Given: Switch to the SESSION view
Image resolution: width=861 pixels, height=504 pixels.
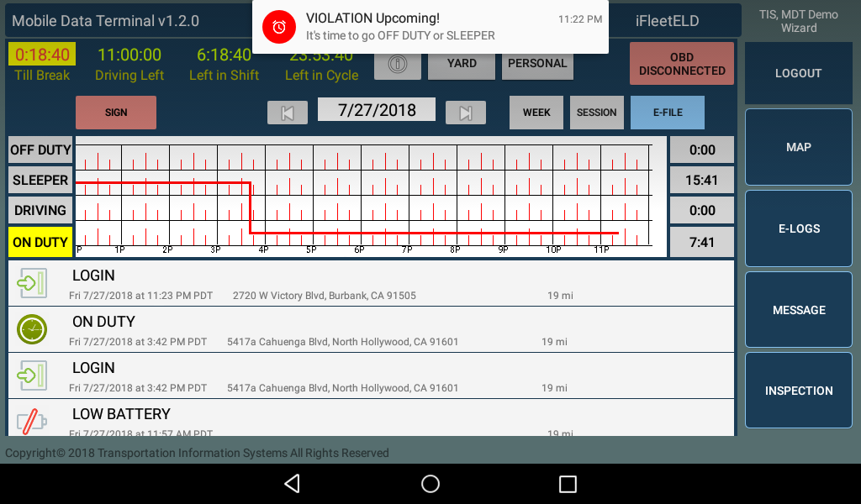Looking at the screenshot, I should (597, 113).
